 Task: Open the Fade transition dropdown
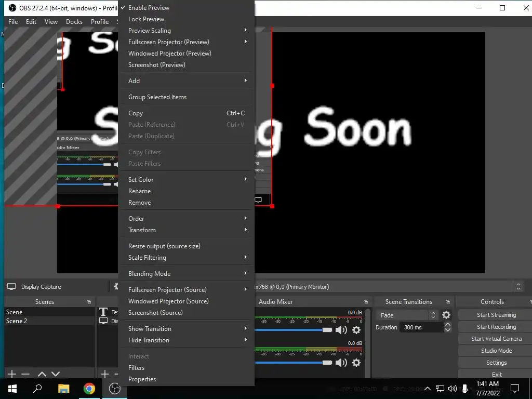pyautogui.click(x=407, y=315)
